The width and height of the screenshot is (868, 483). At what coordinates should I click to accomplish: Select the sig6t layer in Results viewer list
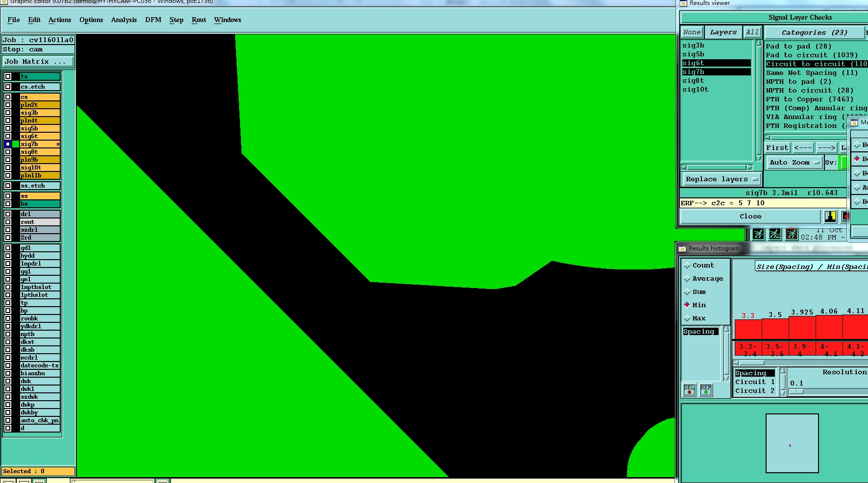pyautogui.click(x=717, y=63)
